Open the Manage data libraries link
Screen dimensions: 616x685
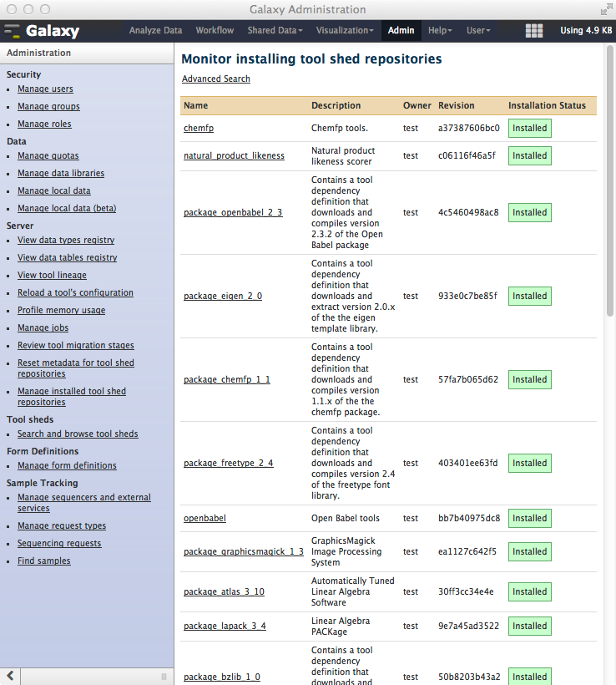[61, 173]
